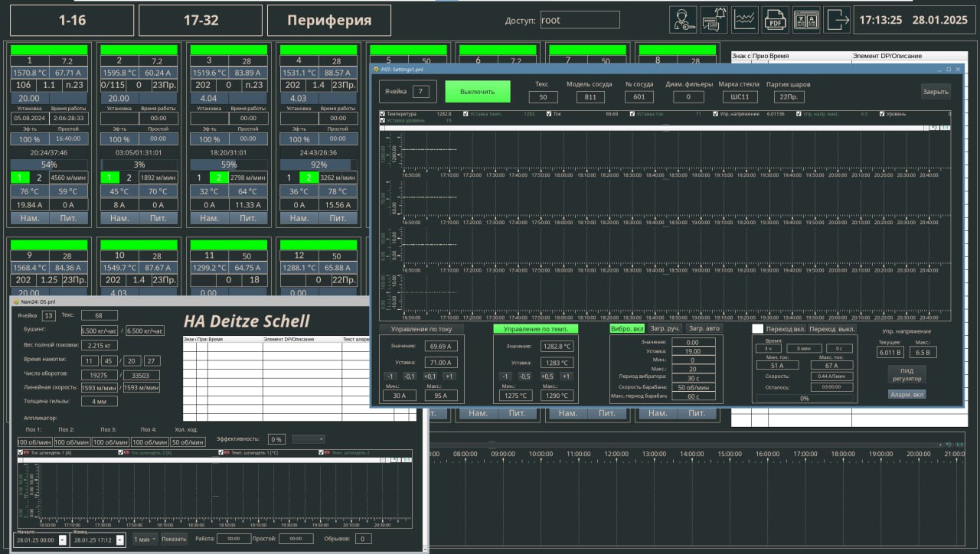Click the 54% progress bar on cell 1

[50, 165]
